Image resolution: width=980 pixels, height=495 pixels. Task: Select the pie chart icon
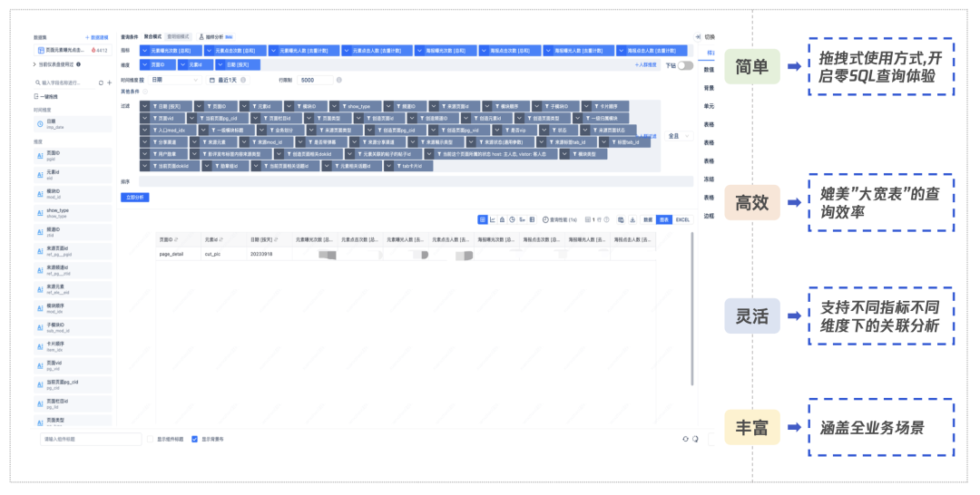coord(512,219)
